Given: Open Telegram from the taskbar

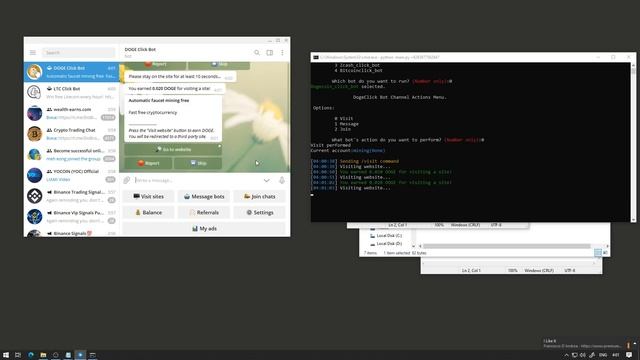Looking at the screenshot, I should (80, 355).
